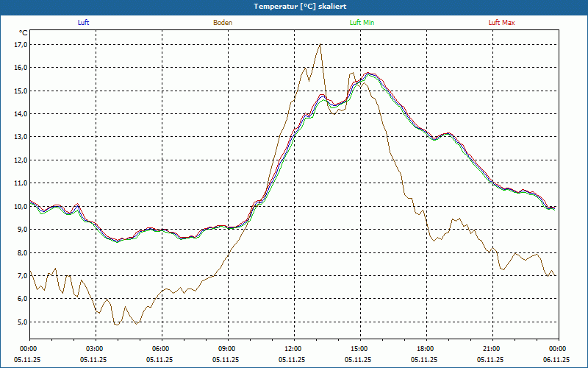Viewport: 588px width, 368px height.
Task: Select the 21:00 time axis label
Action: pos(491,349)
